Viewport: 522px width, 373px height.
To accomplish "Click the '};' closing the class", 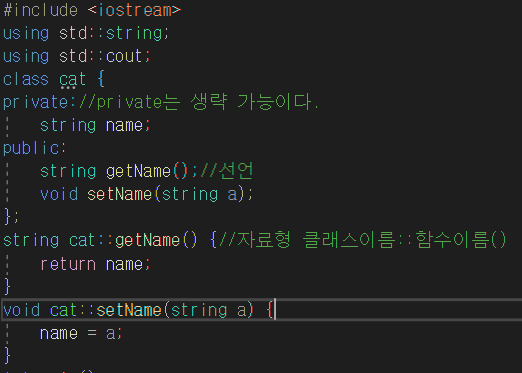I will click(x=11, y=216).
